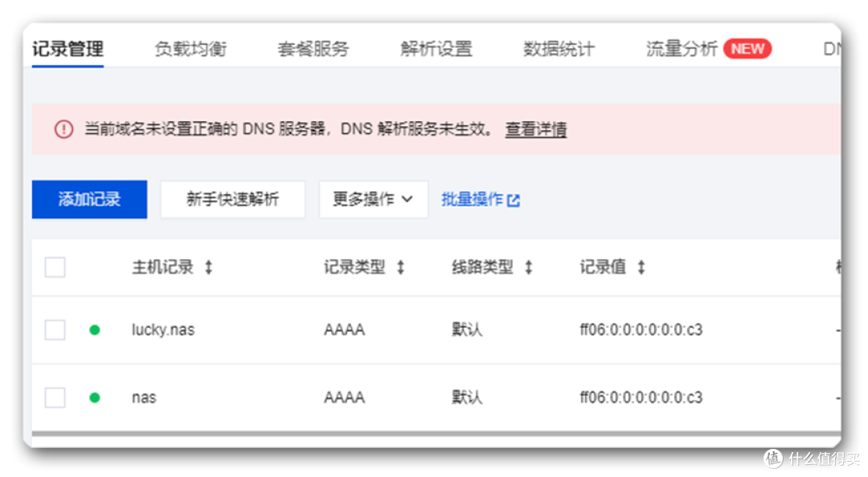Image resolution: width=868 pixels, height=477 pixels.
Task: Click the sort icon next to 主机记录
Action: tap(209, 268)
